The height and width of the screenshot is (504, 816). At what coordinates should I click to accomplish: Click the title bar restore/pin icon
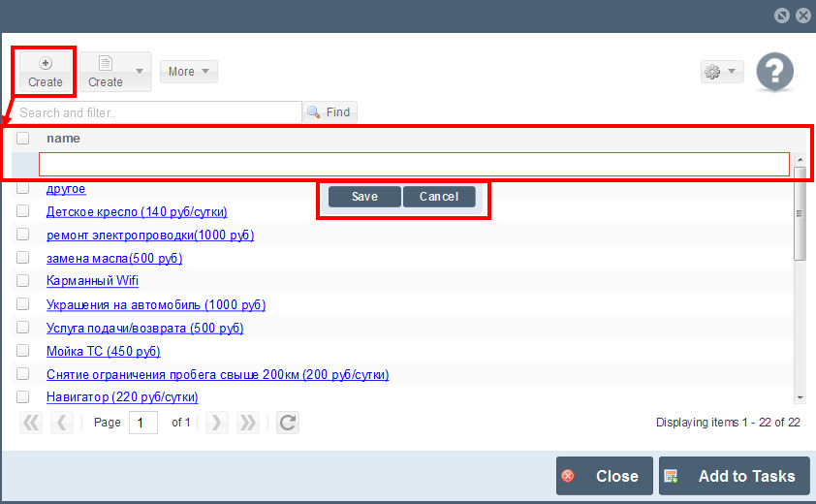(782, 16)
